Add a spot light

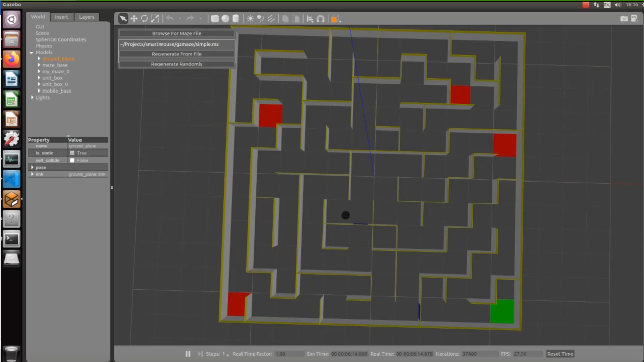[x=261, y=19]
